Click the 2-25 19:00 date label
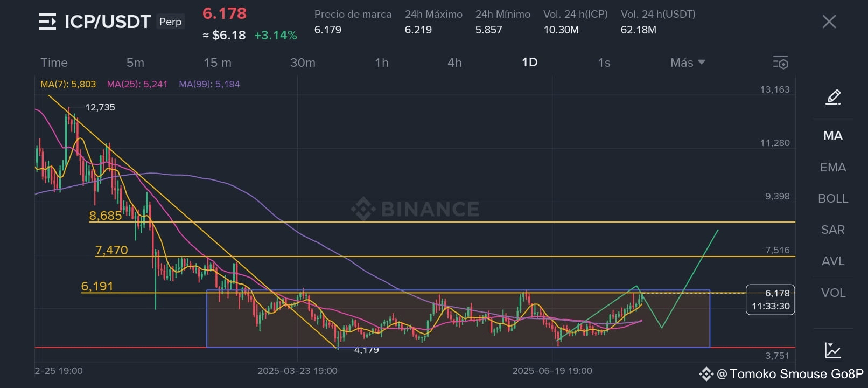The image size is (868, 388). [x=59, y=371]
